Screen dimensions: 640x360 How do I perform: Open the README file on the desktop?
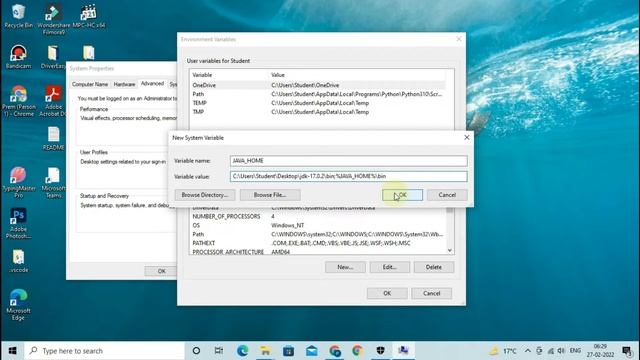point(53,138)
